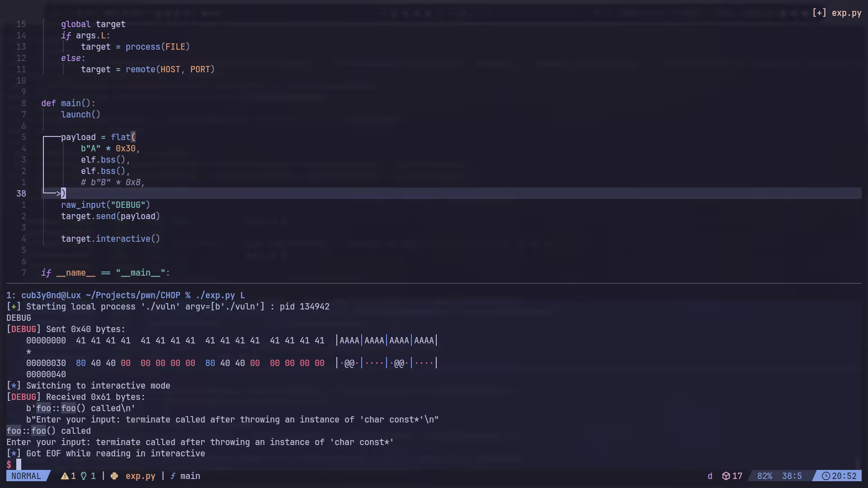
Task: Click the cube package icon showing 17
Action: point(726,476)
